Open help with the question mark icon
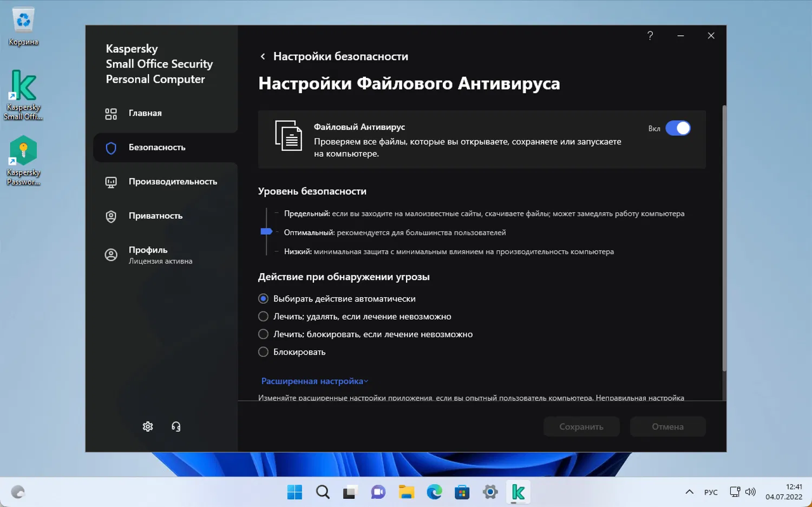This screenshot has height=507, width=812. 650,36
